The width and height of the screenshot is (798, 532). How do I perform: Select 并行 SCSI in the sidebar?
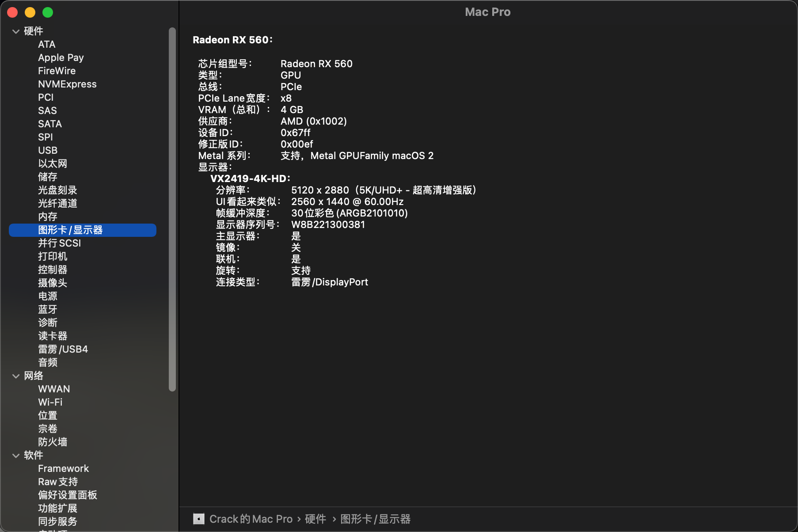coord(59,243)
